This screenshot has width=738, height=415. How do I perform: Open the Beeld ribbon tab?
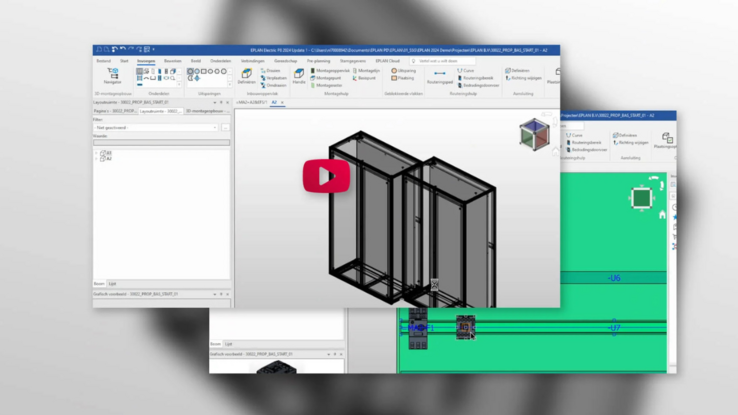pos(196,61)
